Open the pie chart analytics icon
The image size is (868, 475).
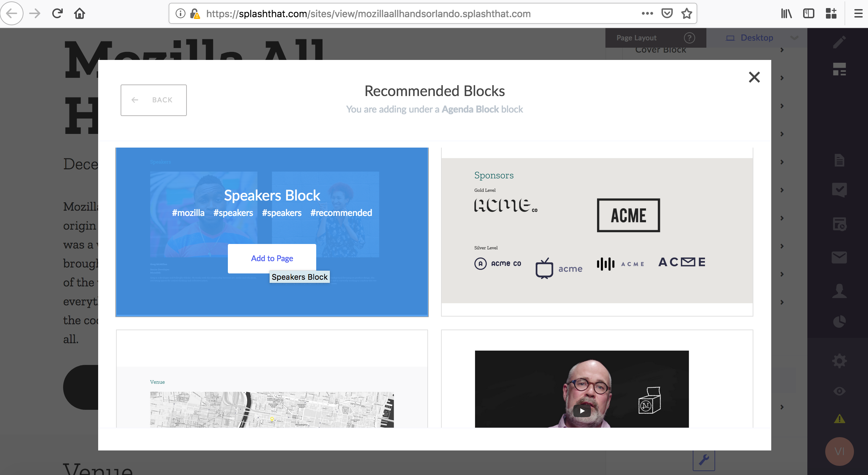pos(839,321)
